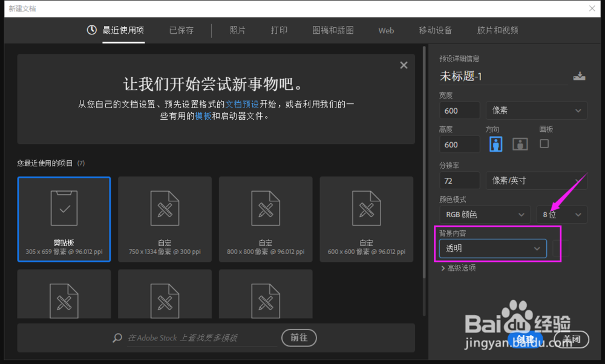The height and width of the screenshot is (364, 605).
Task: Click the search magnifier in Adobe Stock field
Action: click(117, 338)
